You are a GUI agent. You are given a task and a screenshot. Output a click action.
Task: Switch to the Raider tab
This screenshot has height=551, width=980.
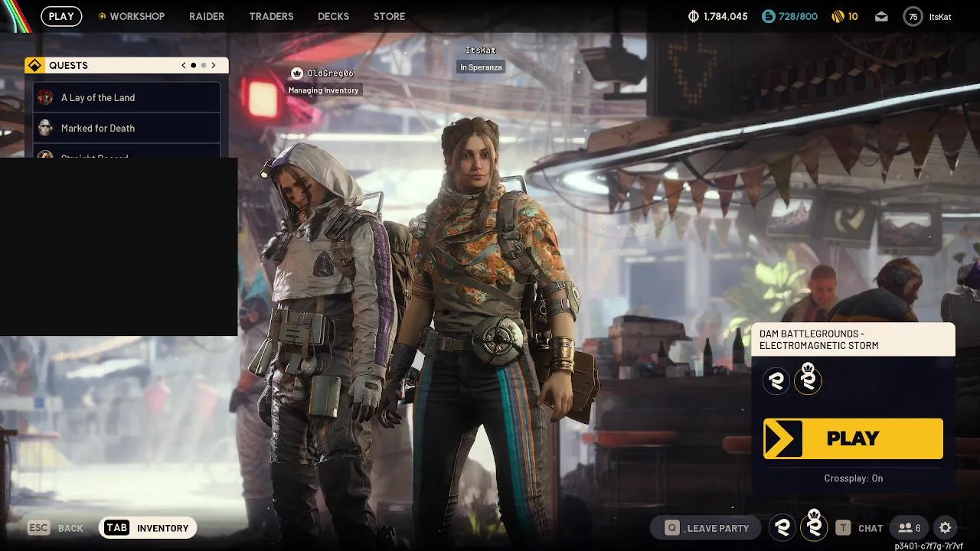[x=207, y=16]
